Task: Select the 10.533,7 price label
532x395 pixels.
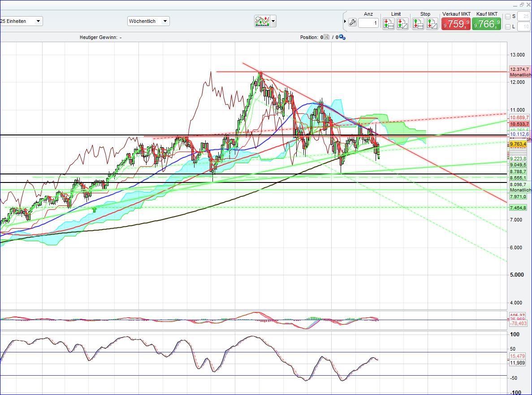Action: [x=519, y=124]
